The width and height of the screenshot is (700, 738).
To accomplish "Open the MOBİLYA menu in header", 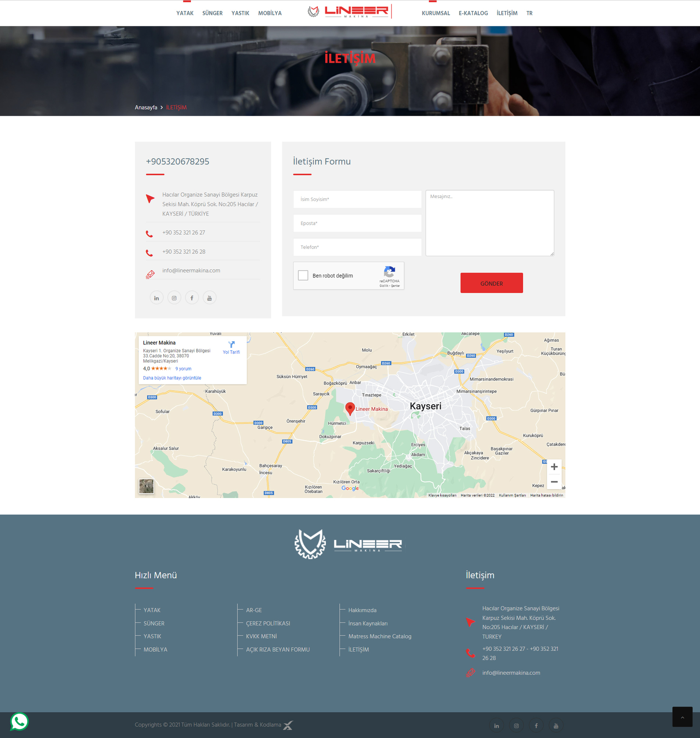I will click(x=270, y=13).
